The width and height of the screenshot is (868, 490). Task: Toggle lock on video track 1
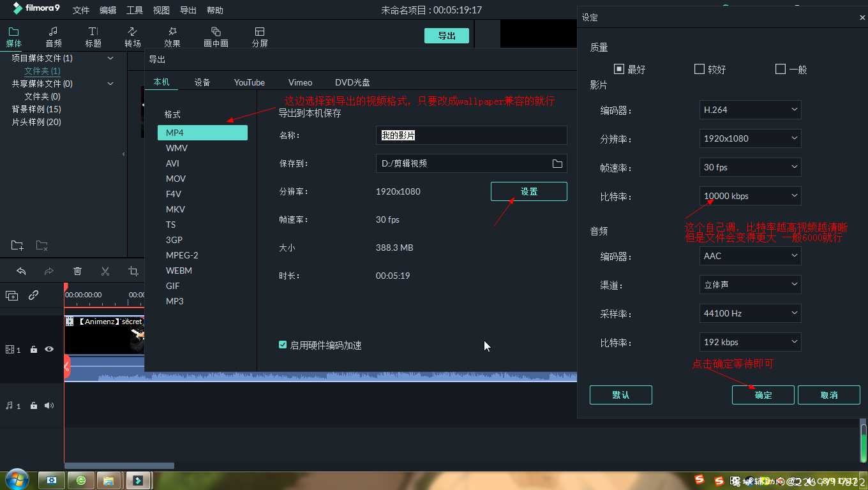tap(34, 350)
